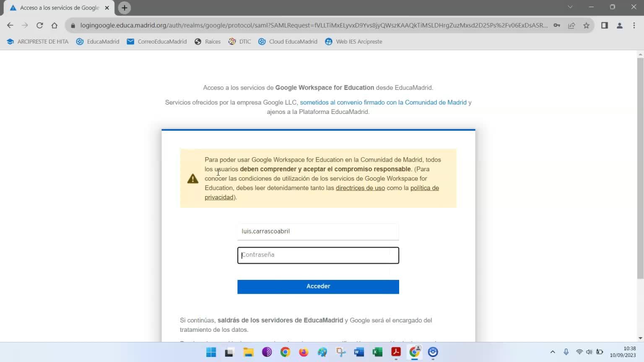Open the directrices de uso link
This screenshot has height=362, width=644.
tap(360, 188)
